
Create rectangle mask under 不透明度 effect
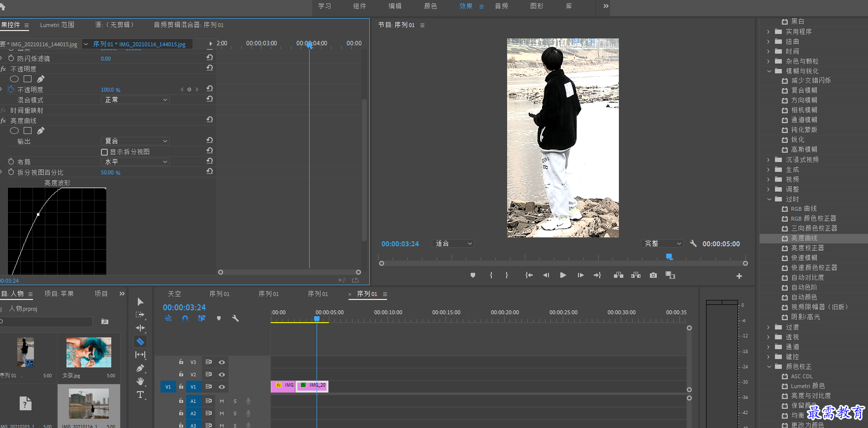tap(28, 79)
